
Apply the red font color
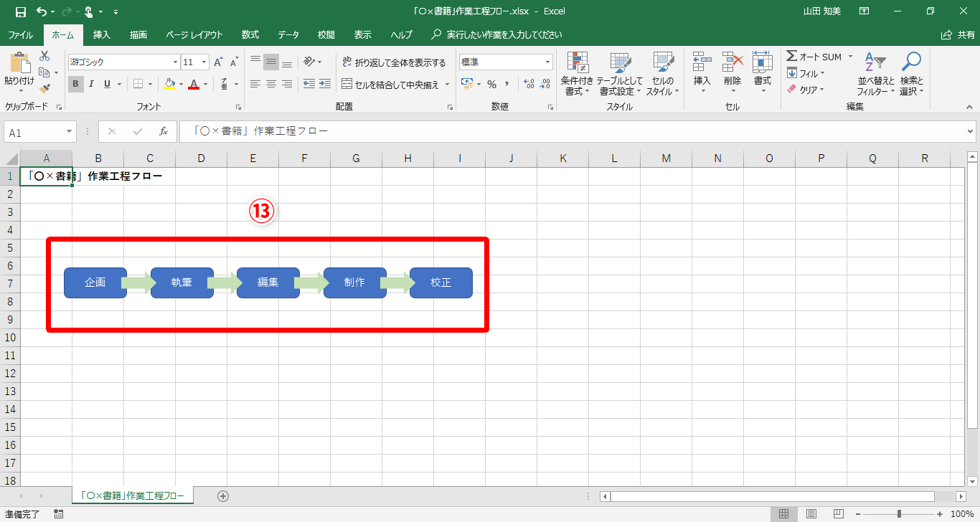click(x=194, y=84)
